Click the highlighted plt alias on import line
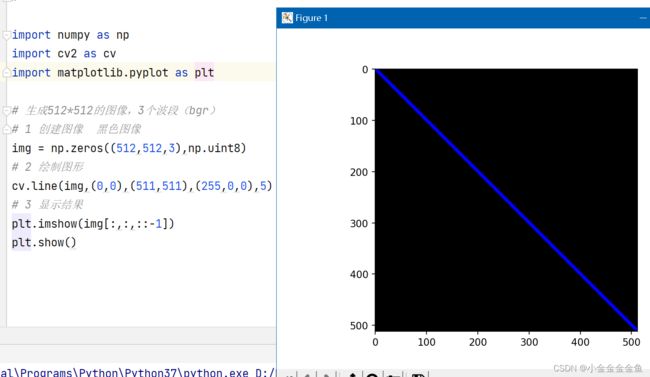The width and height of the screenshot is (650, 377). [x=204, y=73]
